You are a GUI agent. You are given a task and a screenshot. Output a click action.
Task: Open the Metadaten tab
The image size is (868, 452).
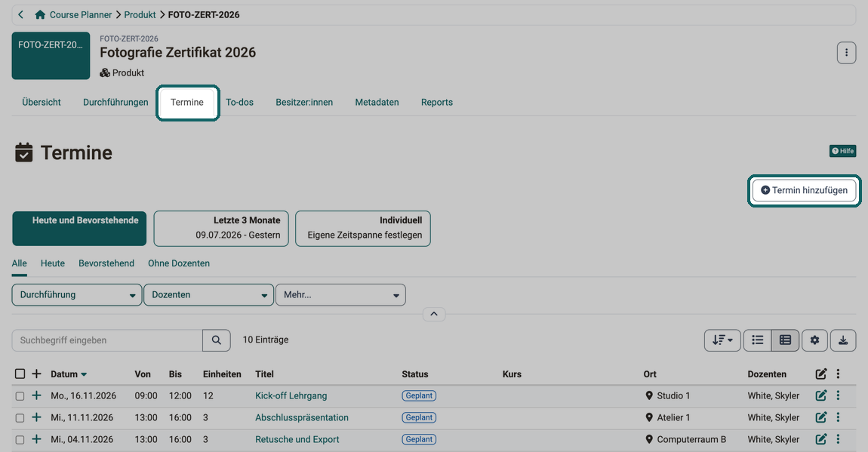pyautogui.click(x=377, y=103)
